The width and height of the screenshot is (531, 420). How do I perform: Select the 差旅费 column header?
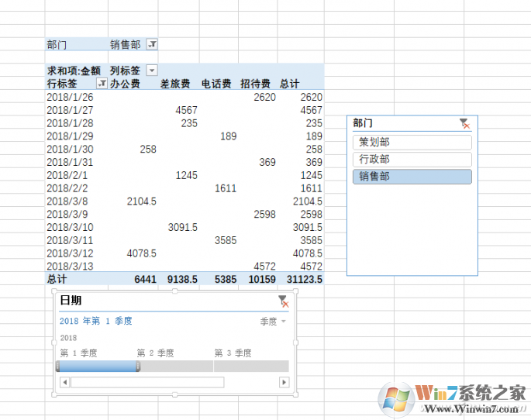(x=175, y=84)
